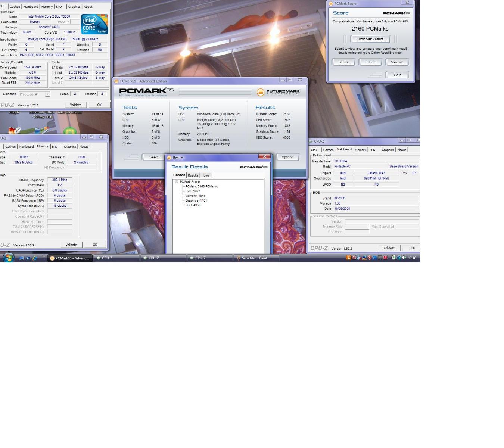Screen dimensions: 504x448
Task: Open Graphics tab in Processor CPU-Z window
Action: pyautogui.click(x=74, y=7)
